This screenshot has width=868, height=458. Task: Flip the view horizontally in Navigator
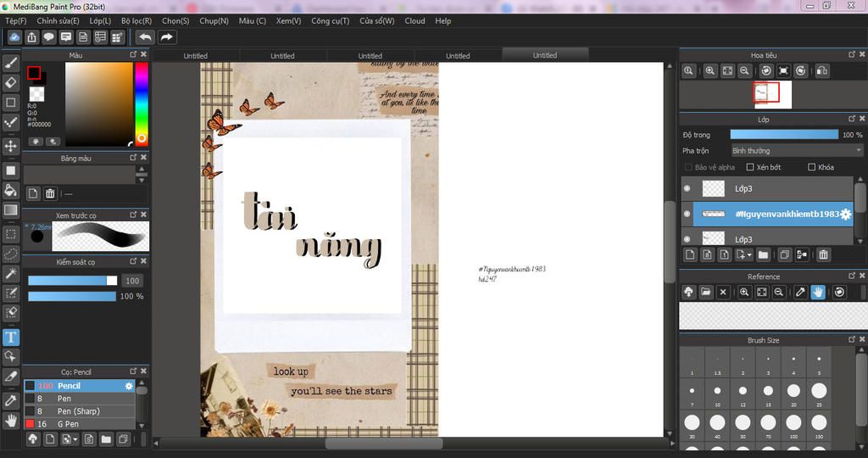pyautogui.click(x=822, y=71)
